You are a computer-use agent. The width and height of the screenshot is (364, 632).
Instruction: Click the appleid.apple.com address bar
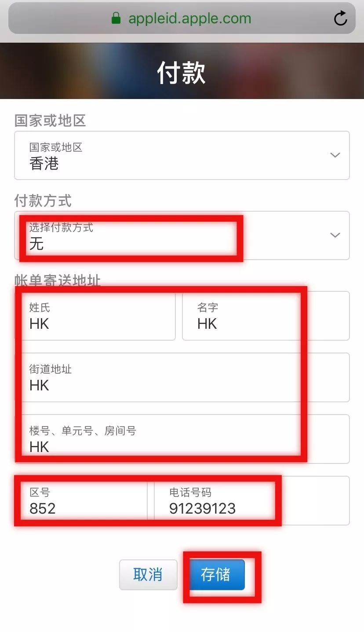point(189,18)
